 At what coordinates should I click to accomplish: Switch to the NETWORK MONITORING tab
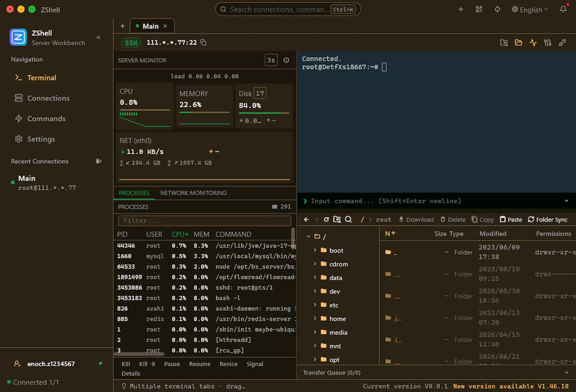[x=193, y=193]
